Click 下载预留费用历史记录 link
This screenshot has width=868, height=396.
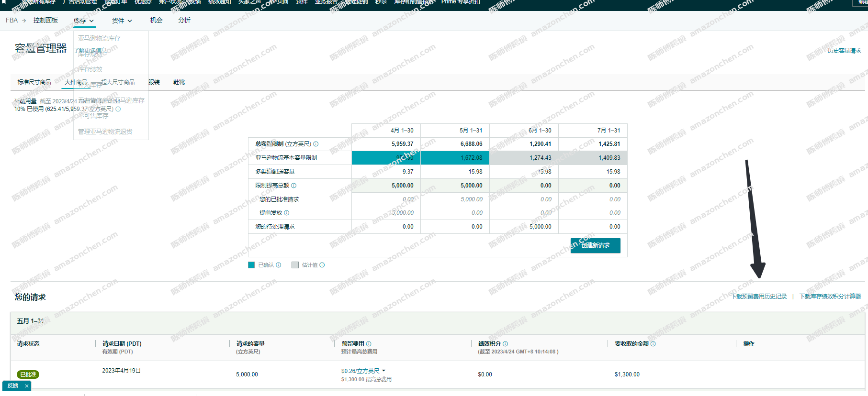pos(759,297)
